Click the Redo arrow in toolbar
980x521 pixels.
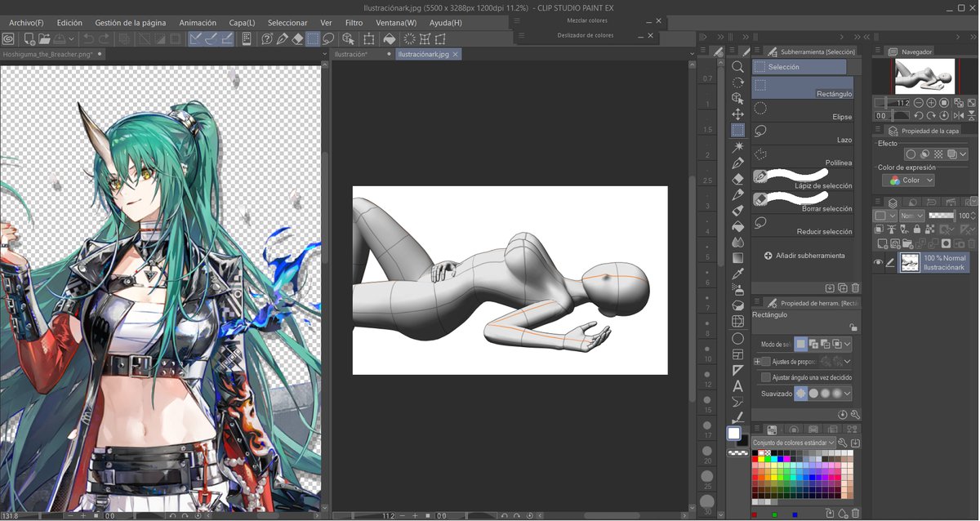104,38
